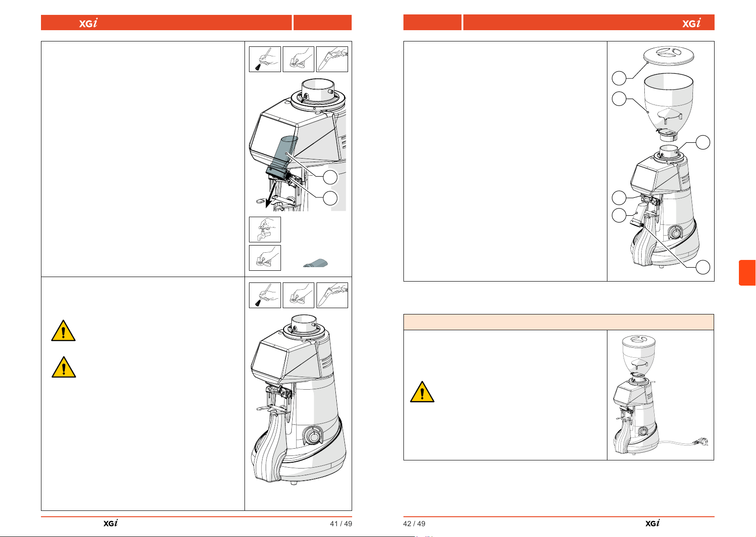Image resolution: width=756 pixels, height=537 pixels.
Task: Click the XGi logo in page 42 footer
Action: 652,523
